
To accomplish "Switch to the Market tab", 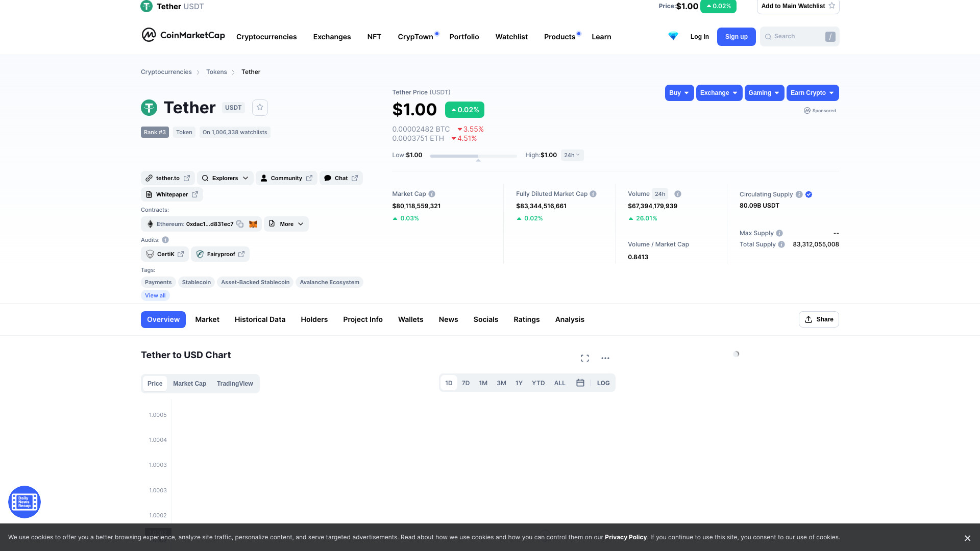I will 207,319.
